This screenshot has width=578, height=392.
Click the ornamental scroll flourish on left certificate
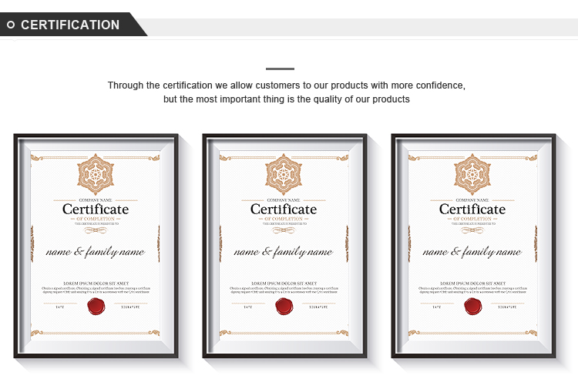(96, 230)
